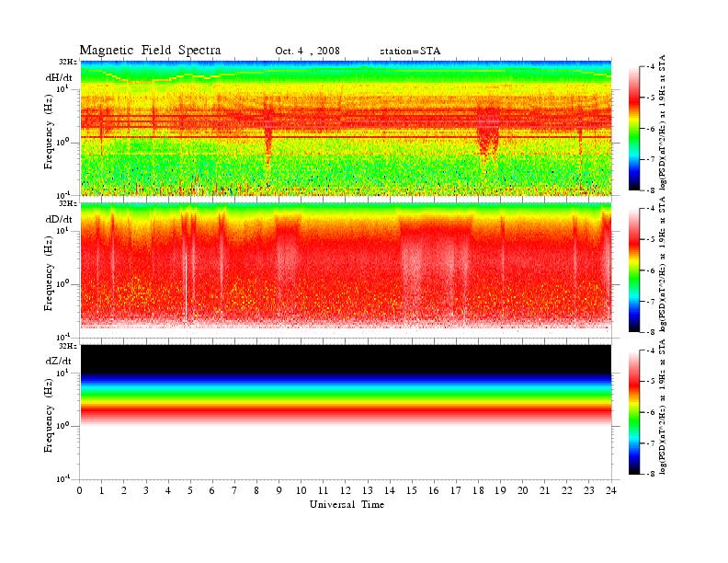Click the -4 tick on the dH/dt colorbar

pos(650,67)
